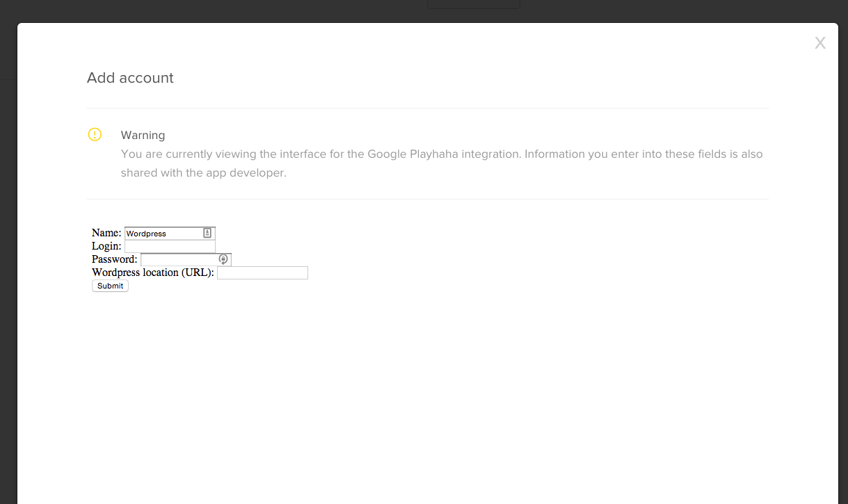Image resolution: width=848 pixels, height=504 pixels.
Task: Click the Name input field
Action: point(170,234)
